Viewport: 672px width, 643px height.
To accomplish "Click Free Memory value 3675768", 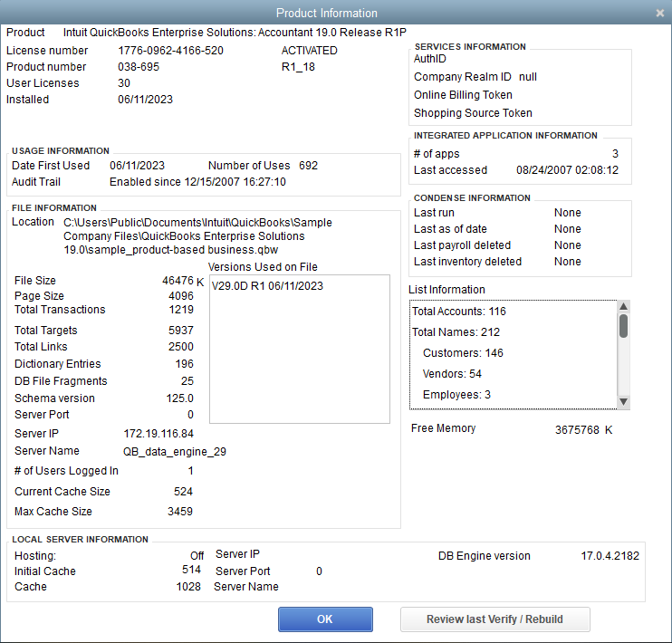I will coord(577,430).
